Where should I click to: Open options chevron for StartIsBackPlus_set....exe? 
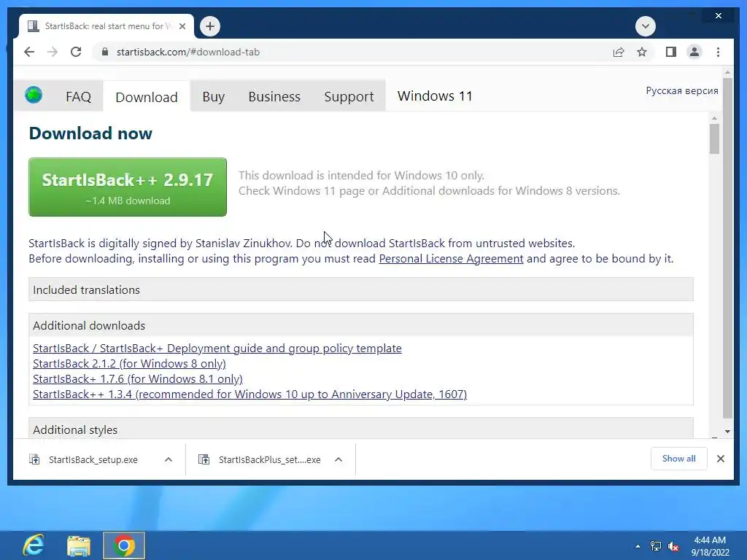point(338,459)
